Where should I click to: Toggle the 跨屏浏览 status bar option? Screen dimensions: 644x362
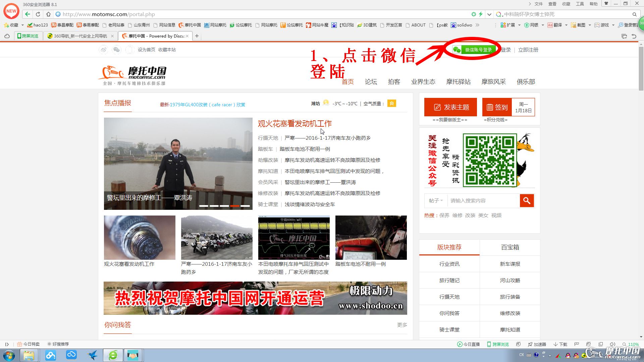coord(498,344)
